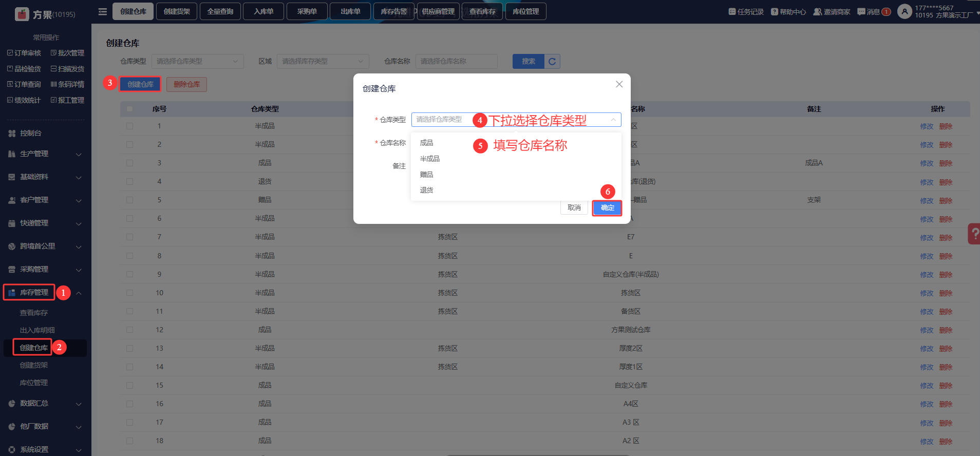Click 邀请商家 invite merchant icon
The image size is (980, 456).
pos(818,12)
